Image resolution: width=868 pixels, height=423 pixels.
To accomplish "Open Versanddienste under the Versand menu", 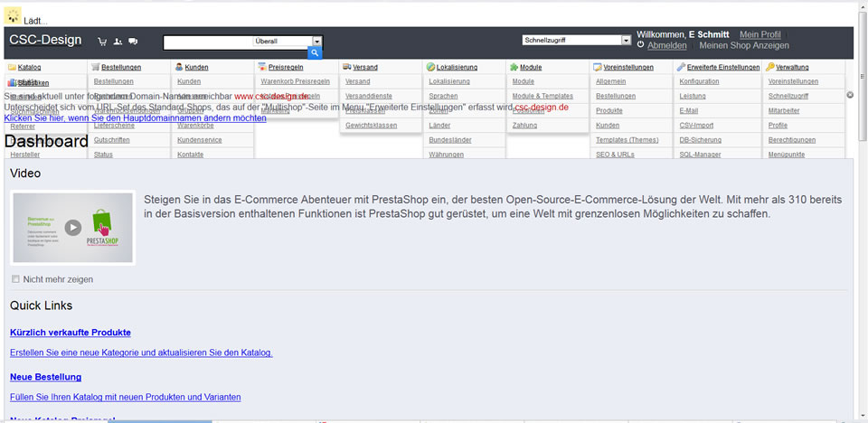I will [x=368, y=96].
